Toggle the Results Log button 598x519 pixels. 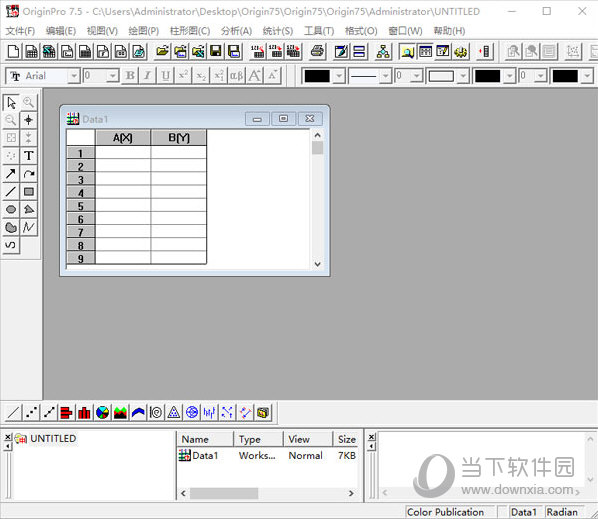(425, 51)
